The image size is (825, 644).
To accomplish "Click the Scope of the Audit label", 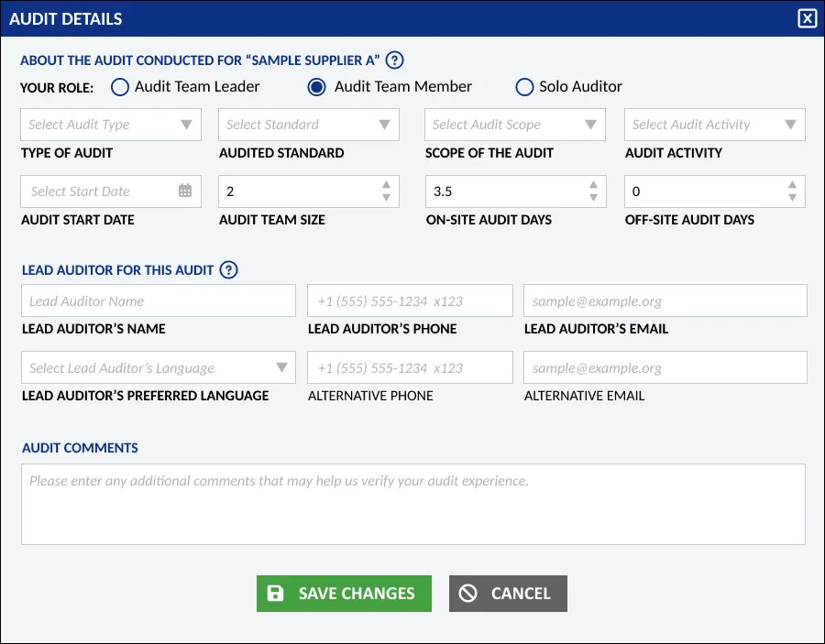I will click(489, 153).
